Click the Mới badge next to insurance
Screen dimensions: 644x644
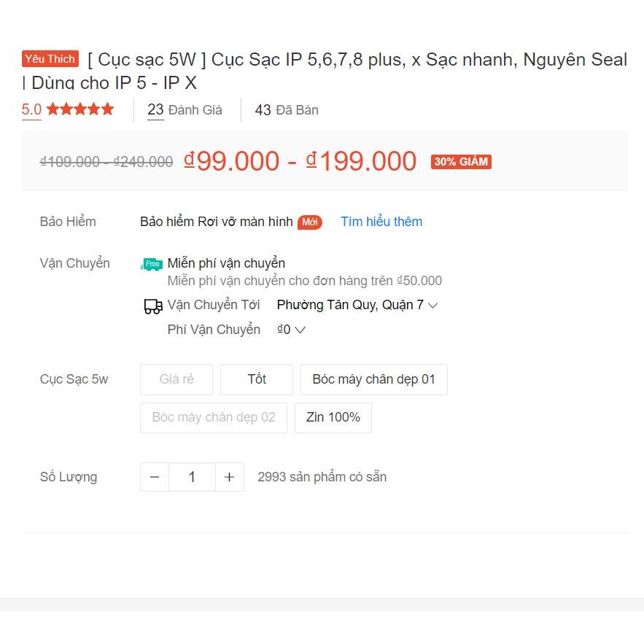[310, 222]
